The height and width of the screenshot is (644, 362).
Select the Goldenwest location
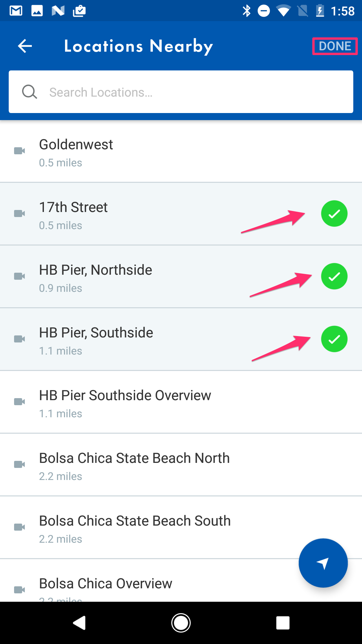click(181, 151)
